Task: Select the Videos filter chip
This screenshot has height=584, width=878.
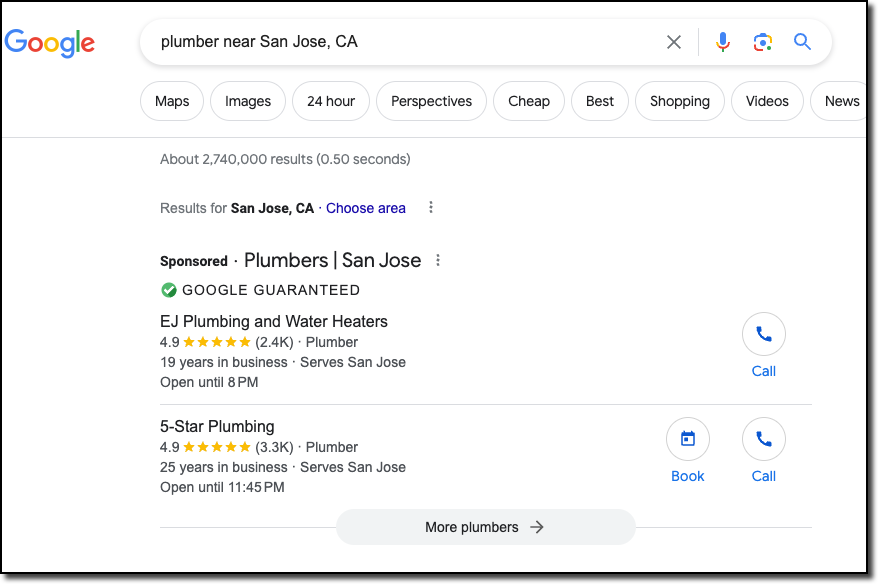Action: [767, 101]
